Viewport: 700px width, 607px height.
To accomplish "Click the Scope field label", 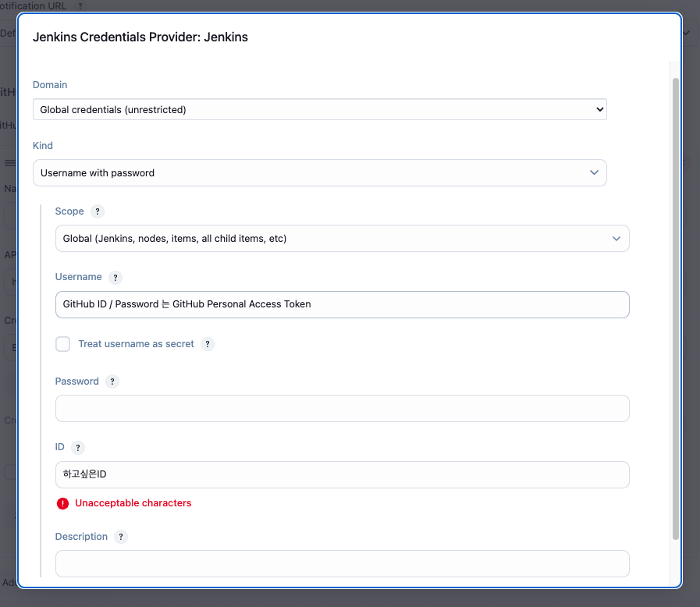I will click(69, 211).
